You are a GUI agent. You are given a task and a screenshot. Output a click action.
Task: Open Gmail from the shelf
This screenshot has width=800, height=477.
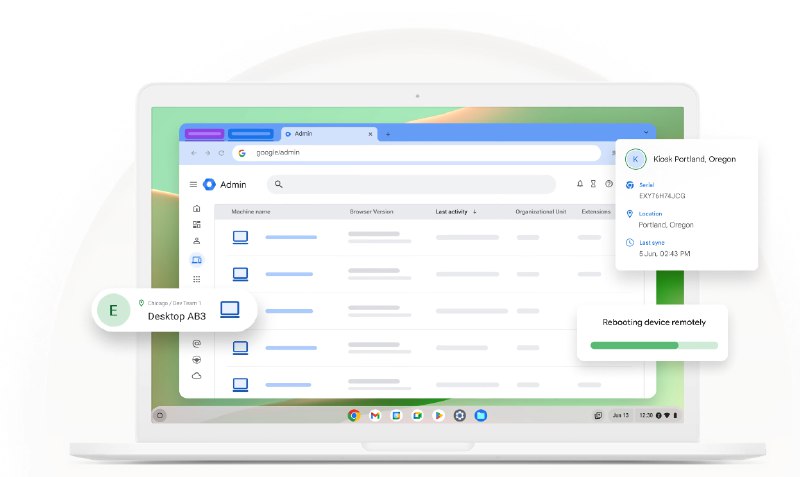(375, 415)
